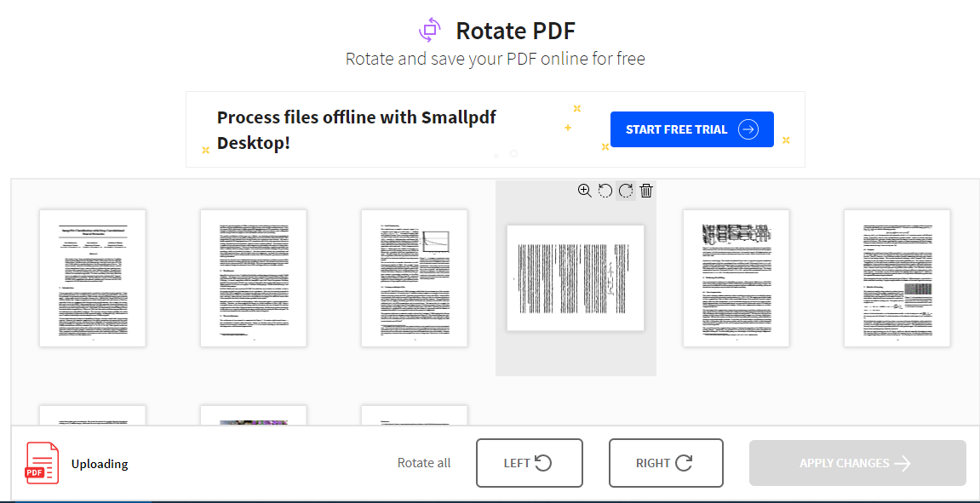The image size is (980, 503).
Task: Zoom in on the selected page thumbnail
Action: click(x=584, y=191)
